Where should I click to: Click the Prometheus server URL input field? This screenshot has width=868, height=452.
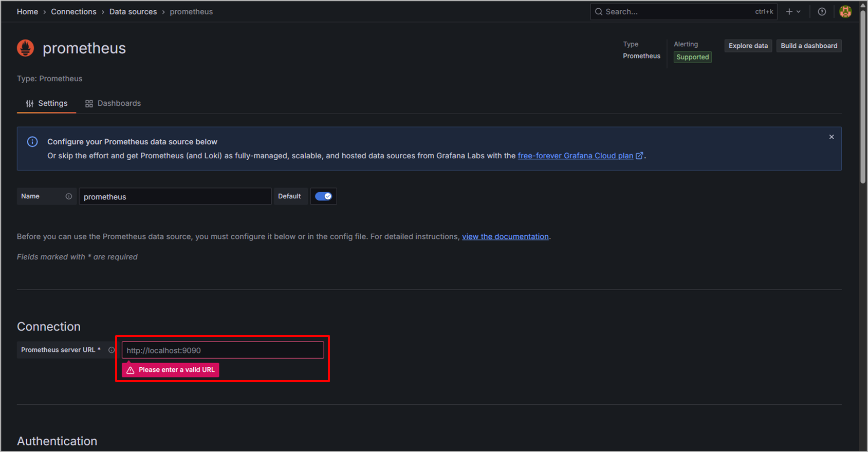[223, 350]
